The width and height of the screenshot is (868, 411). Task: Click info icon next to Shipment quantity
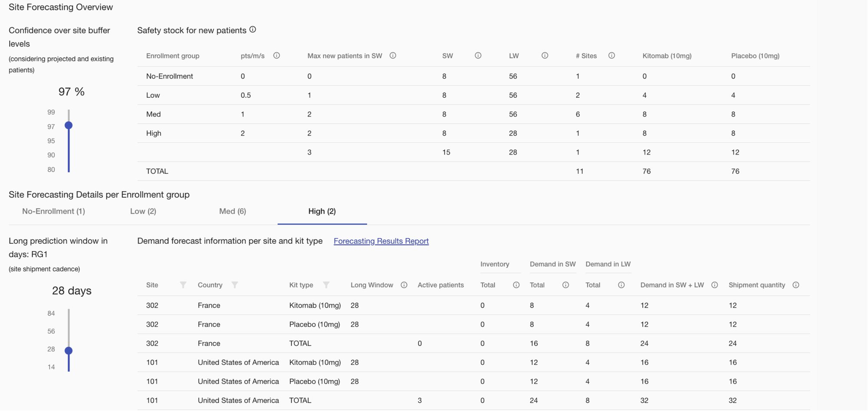(x=796, y=285)
